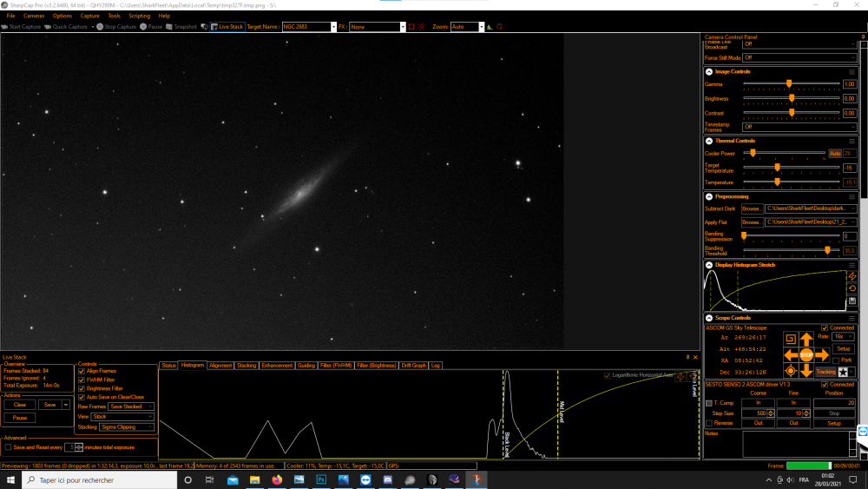Image resolution: width=868 pixels, height=489 pixels.
Task: Toggle the FWHM Filter checkbox
Action: pos(82,380)
